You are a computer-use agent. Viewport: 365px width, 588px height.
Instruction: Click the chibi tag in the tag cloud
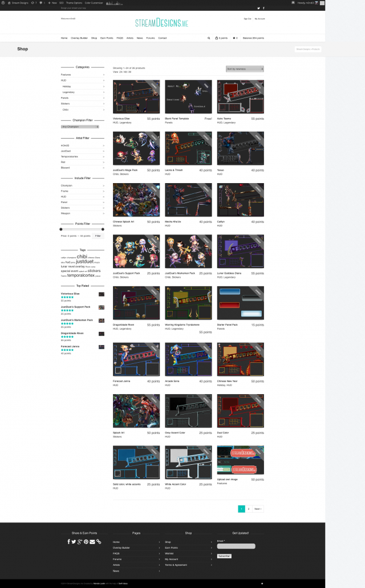(x=82, y=257)
